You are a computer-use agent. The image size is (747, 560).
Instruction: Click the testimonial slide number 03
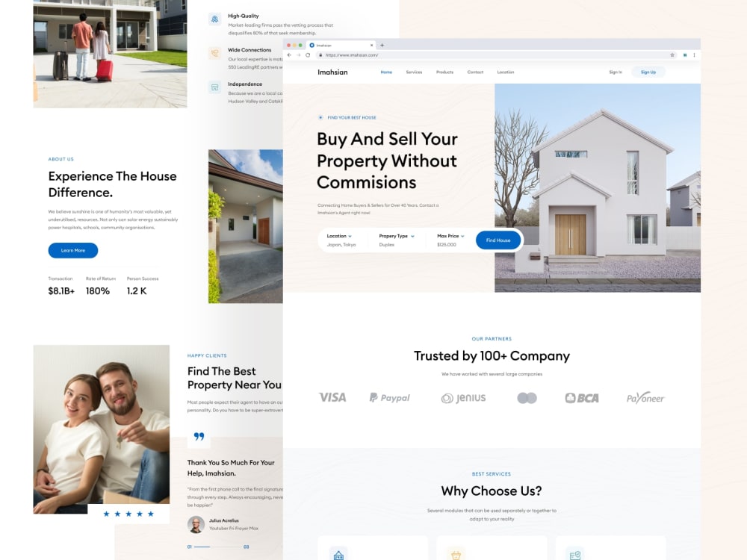pyautogui.click(x=247, y=547)
